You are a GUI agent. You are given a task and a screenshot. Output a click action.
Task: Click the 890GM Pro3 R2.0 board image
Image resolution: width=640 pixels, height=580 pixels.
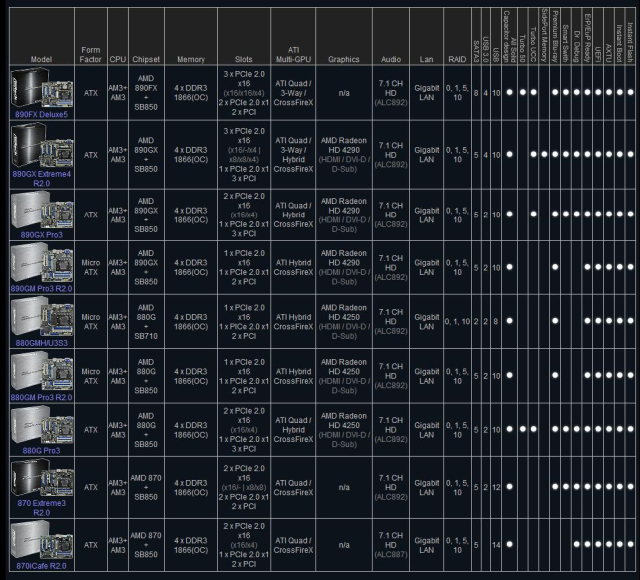click(x=40, y=263)
